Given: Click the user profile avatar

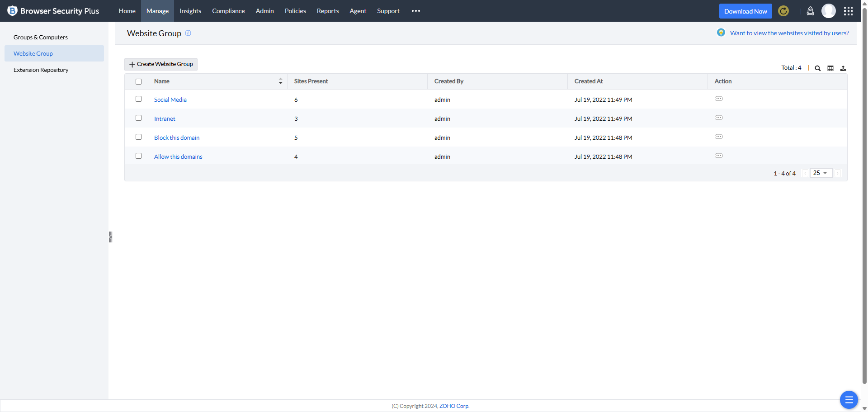Looking at the screenshot, I should (x=828, y=11).
